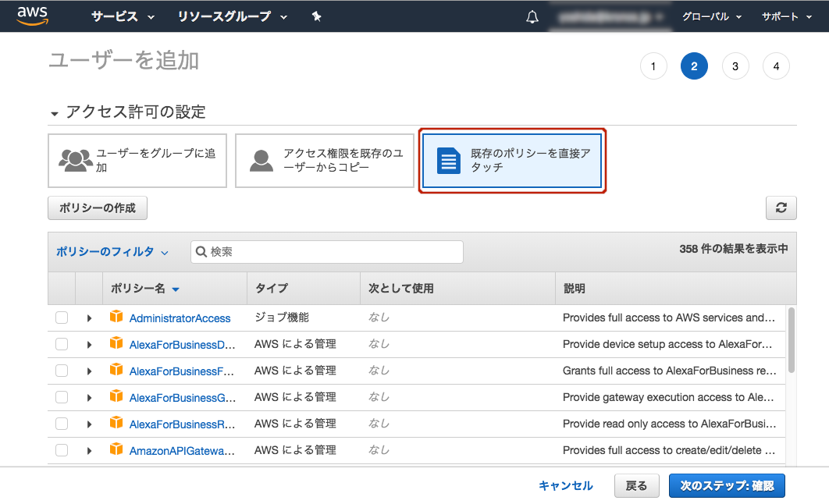829x504 pixels.
Task: Open the AlexaForBusinessG... policy link
Action: (x=183, y=398)
